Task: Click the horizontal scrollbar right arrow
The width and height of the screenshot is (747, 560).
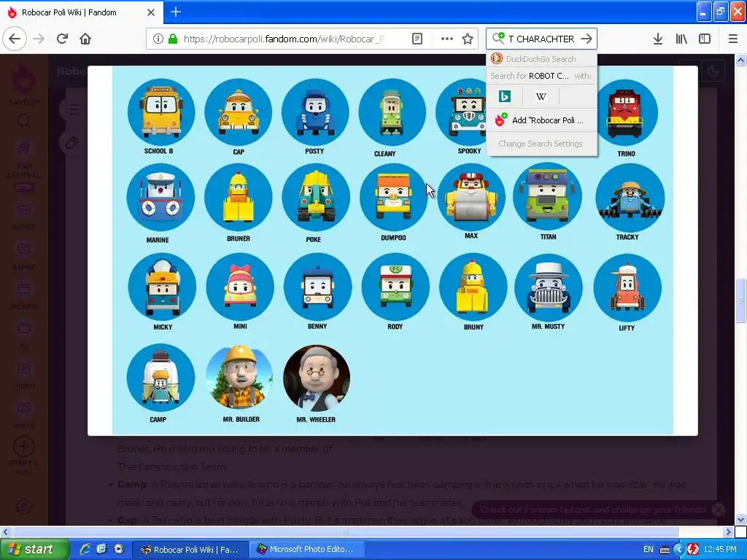Action: click(x=728, y=532)
